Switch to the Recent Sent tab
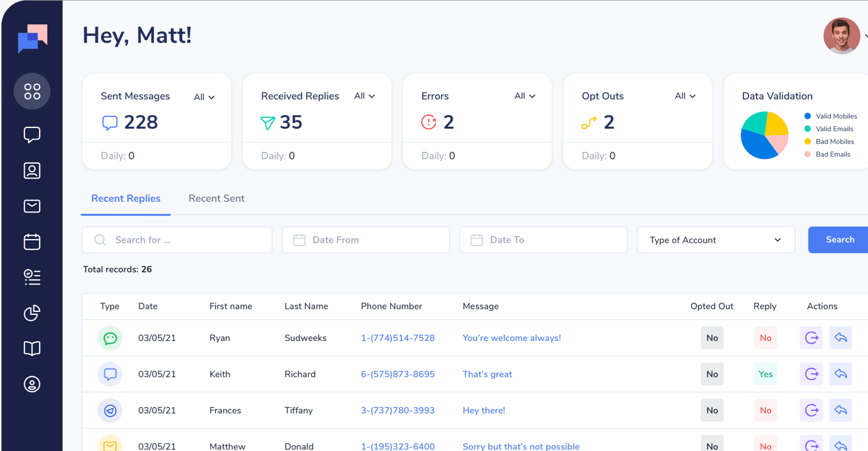The height and width of the screenshot is (451, 868). point(216,198)
